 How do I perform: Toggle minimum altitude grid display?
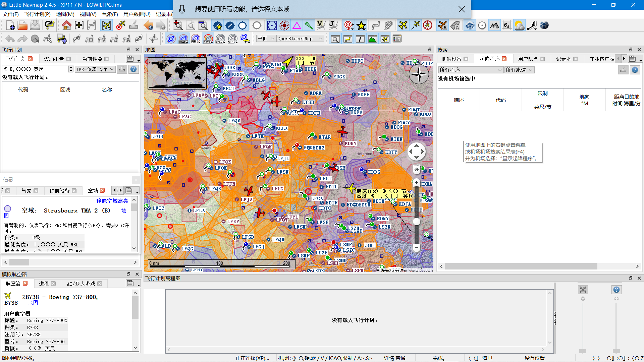[x=507, y=25]
